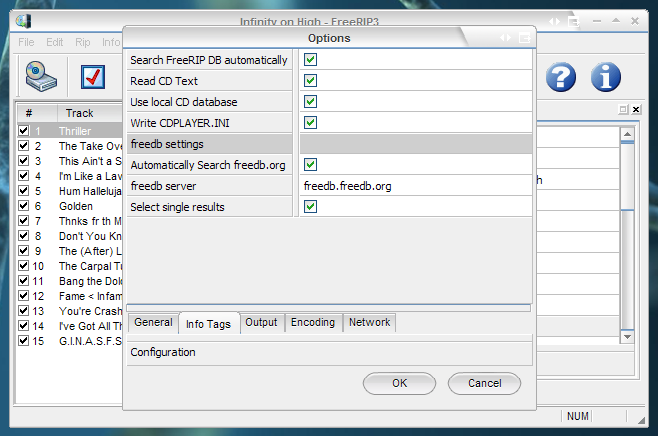Click the NUM status bar indicator
Viewport: 658px width, 436px height.
coord(577,416)
